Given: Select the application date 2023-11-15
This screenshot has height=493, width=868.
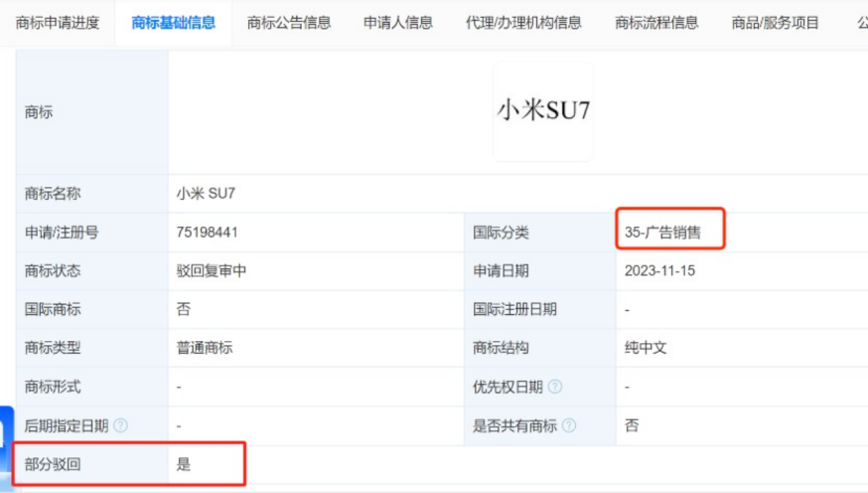Looking at the screenshot, I should 659,271.
